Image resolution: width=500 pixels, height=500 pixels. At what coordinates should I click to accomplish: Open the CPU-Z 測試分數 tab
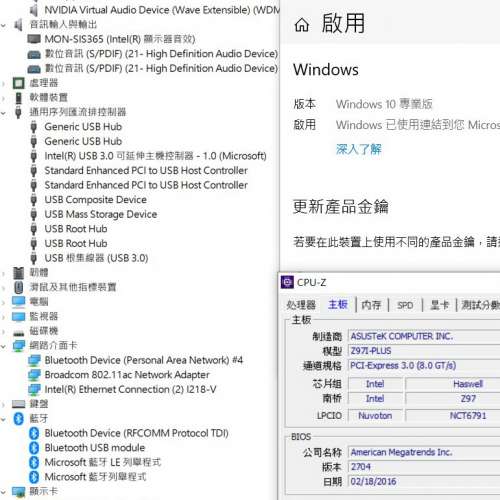pos(480,305)
